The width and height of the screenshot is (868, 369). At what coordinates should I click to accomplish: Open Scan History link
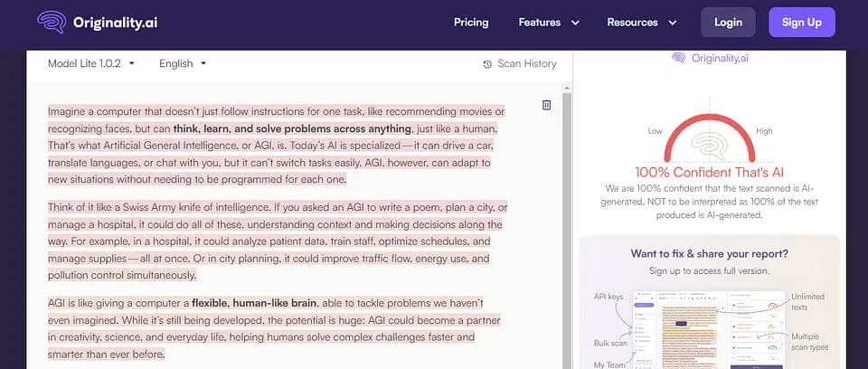click(x=526, y=64)
